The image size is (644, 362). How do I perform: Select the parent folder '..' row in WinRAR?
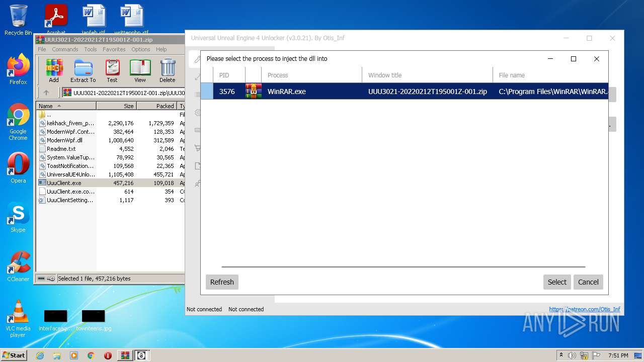pos(110,115)
